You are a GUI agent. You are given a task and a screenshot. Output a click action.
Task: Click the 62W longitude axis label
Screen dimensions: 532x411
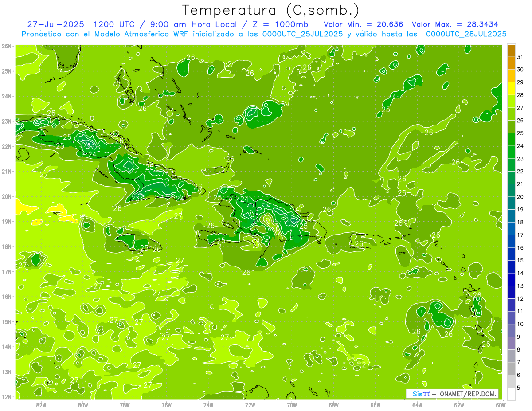[459, 405]
